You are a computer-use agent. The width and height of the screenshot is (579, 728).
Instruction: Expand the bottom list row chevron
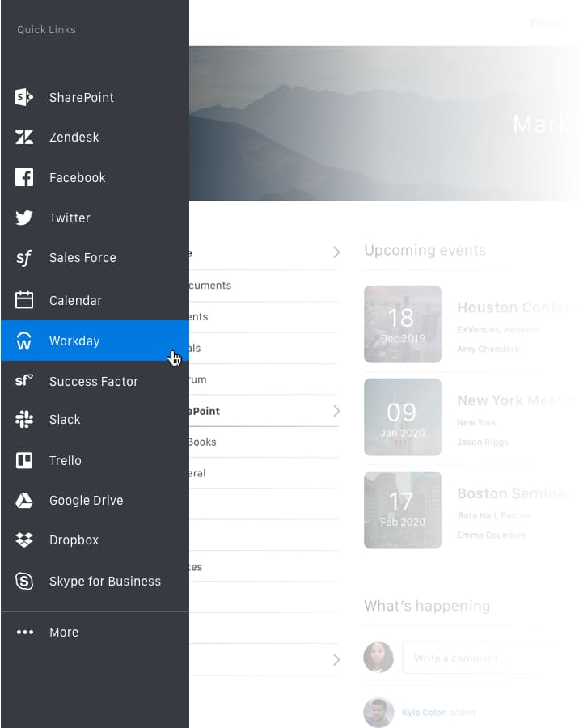[336, 660]
